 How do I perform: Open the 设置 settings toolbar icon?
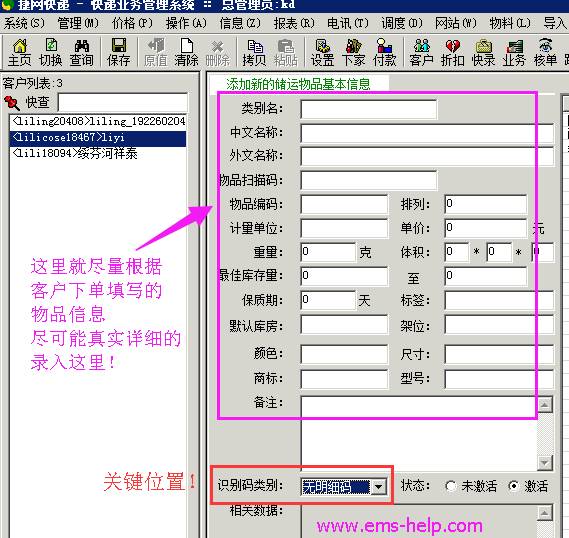(322, 53)
